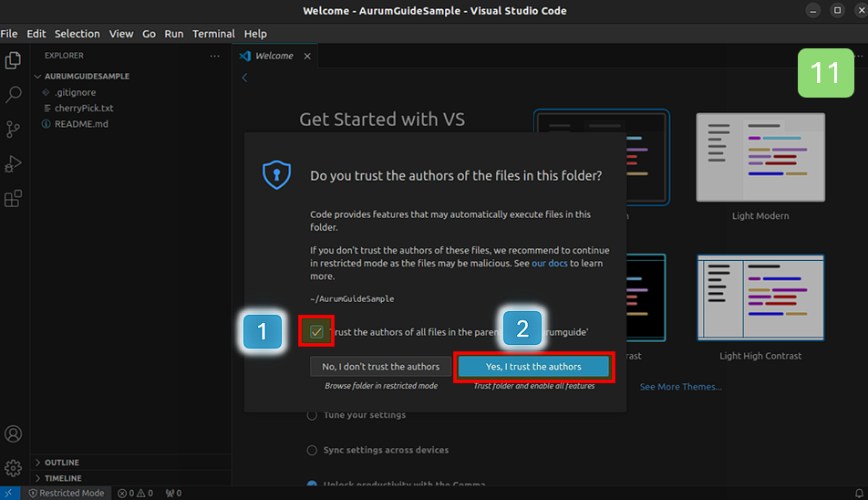Choose the Light Modern theme thumbnail
The height and width of the screenshot is (500, 868).
pos(760,158)
